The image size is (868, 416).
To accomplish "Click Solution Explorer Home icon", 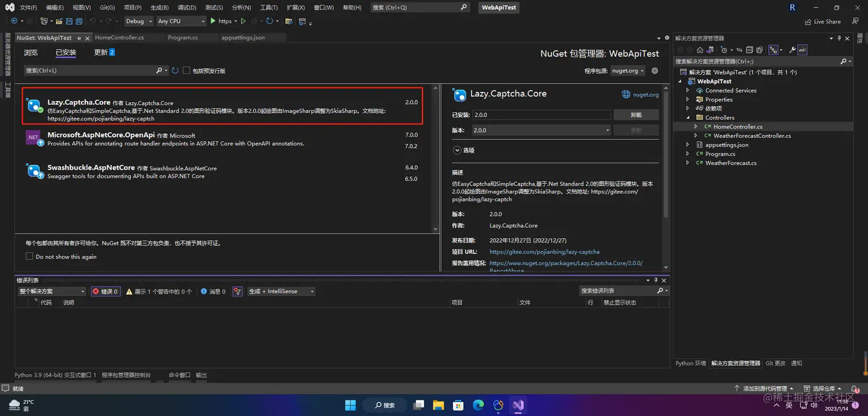I will coord(700,50).
